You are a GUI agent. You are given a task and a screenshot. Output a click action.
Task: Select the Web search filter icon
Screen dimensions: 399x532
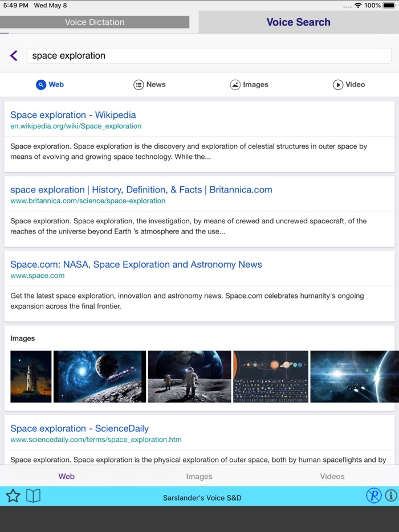click(41, 84)
